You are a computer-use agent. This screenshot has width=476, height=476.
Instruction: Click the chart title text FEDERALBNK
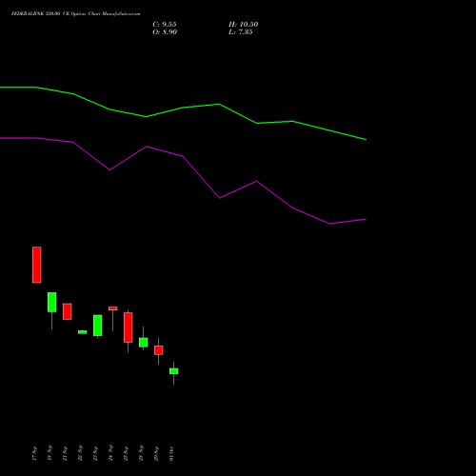tap(27, 13)
